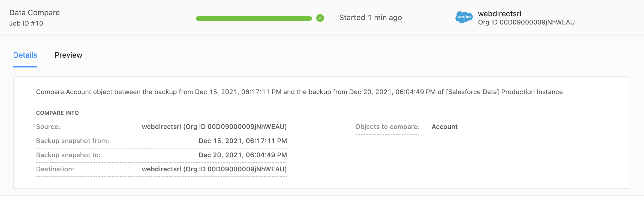Click the green job progress bar
This screenshot has height=198, width=644.
[x=254, y=18]
